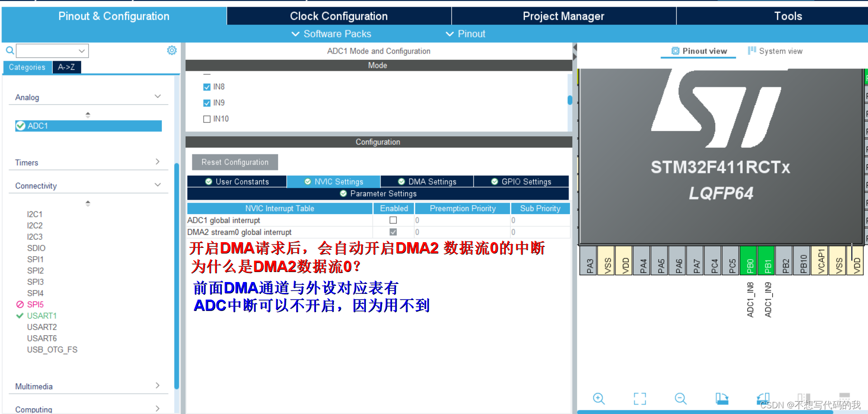Click the search magnifier icon

point(9,50)
